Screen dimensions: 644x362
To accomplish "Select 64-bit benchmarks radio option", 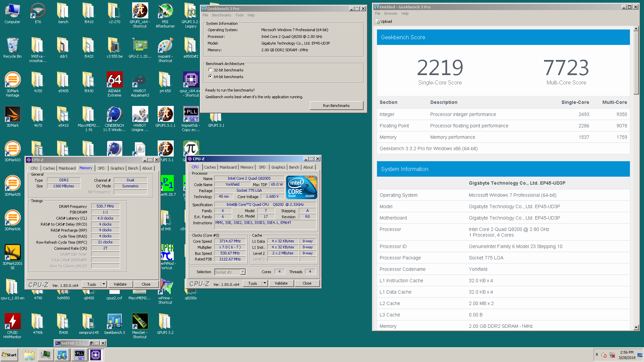I will coord(210,77).
